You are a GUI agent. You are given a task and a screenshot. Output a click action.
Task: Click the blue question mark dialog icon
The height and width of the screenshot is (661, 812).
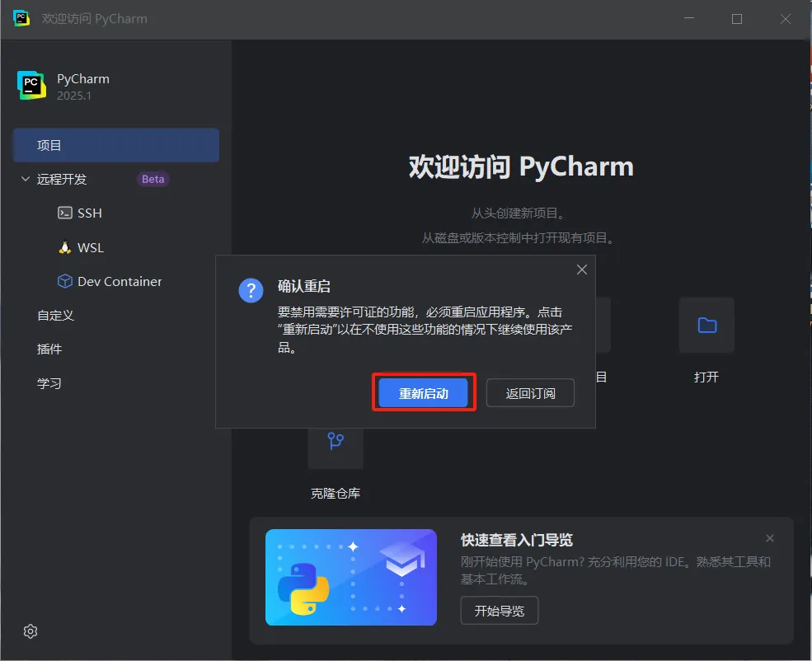[251, 291]
